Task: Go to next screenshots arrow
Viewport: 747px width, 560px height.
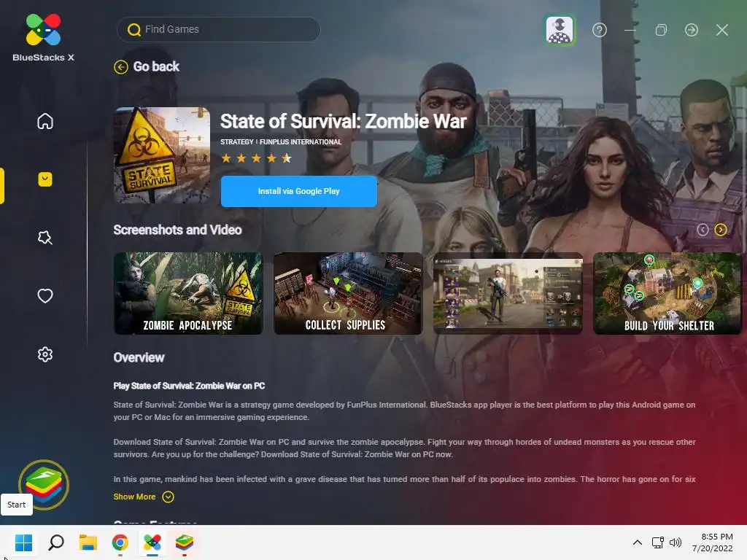Action: pyautogui.click(x=721, y=230)
